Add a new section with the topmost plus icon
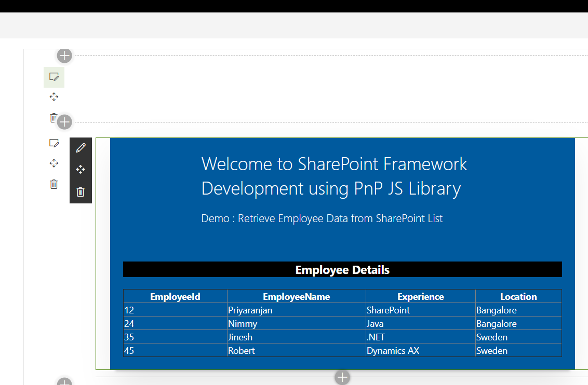 pos(64,56)
